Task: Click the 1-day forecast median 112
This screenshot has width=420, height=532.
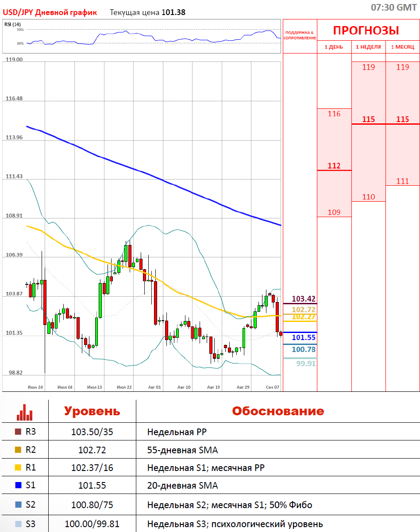Action: click(334, 166)
